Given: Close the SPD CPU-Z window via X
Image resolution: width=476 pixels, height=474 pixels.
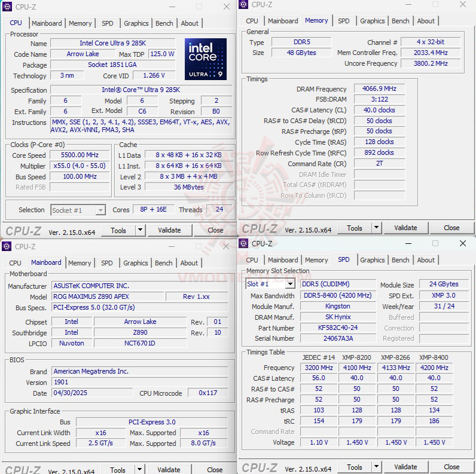Looking at the screenshot, I should pos(463,243).
